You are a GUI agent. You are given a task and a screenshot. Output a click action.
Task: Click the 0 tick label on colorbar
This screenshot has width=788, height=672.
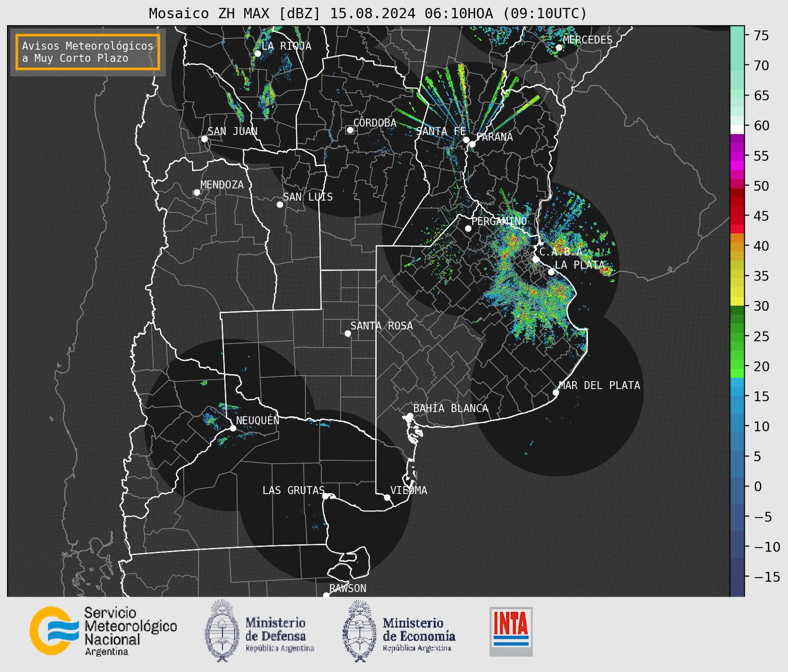[758, 487]
